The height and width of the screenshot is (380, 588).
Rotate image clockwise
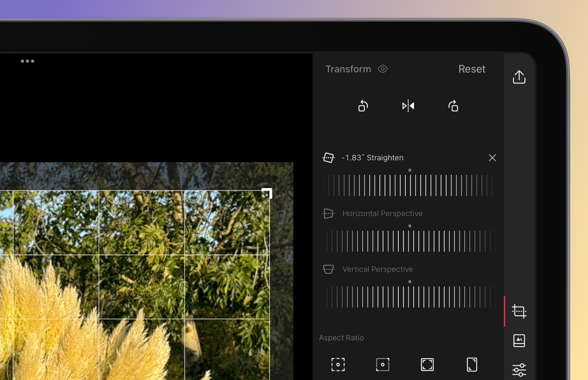[x=453, y=106]
